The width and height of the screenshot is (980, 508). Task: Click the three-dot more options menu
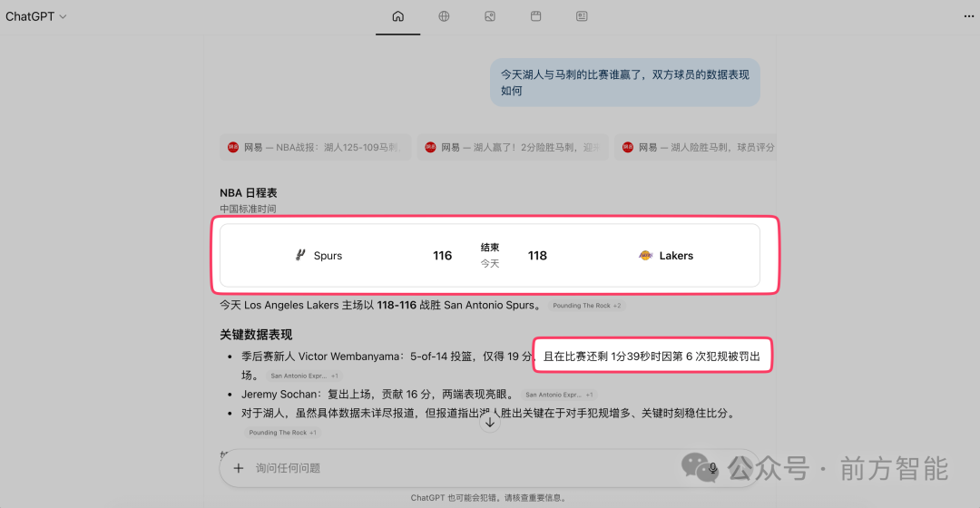[967, 16]
